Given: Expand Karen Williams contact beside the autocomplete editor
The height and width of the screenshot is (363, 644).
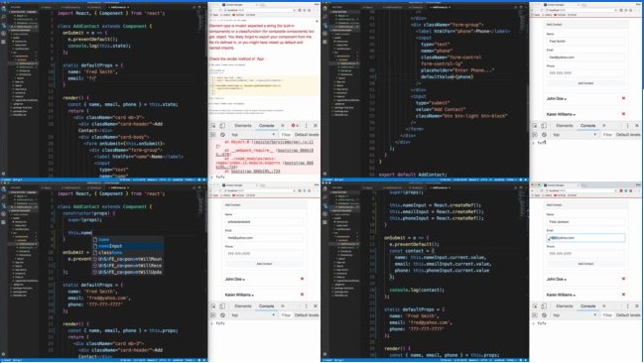Looking at the screenshot, I should click(239, 295).
